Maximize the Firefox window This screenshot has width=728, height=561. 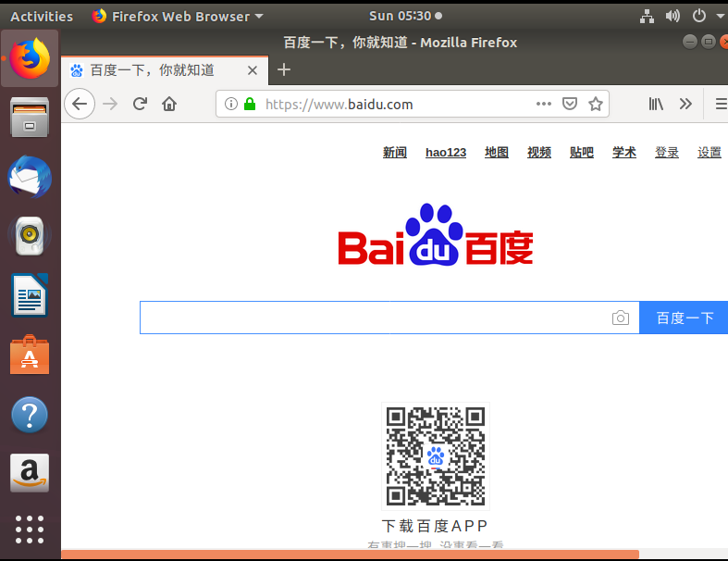(709, 43)
